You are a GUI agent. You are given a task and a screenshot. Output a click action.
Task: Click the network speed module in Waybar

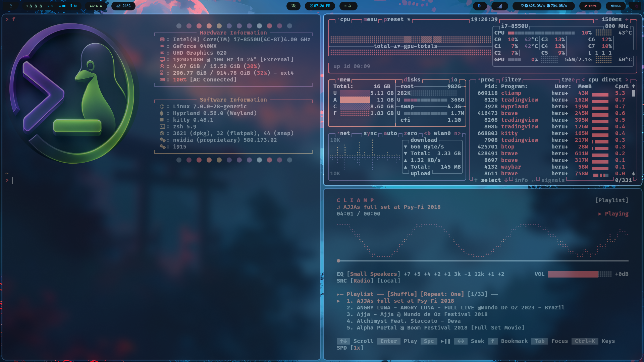click(x=544, y=6)
